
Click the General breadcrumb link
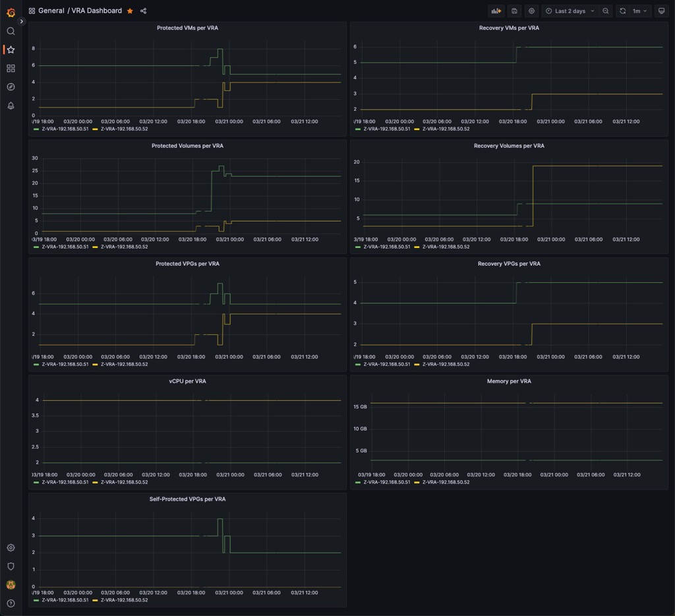coord(51,11)
